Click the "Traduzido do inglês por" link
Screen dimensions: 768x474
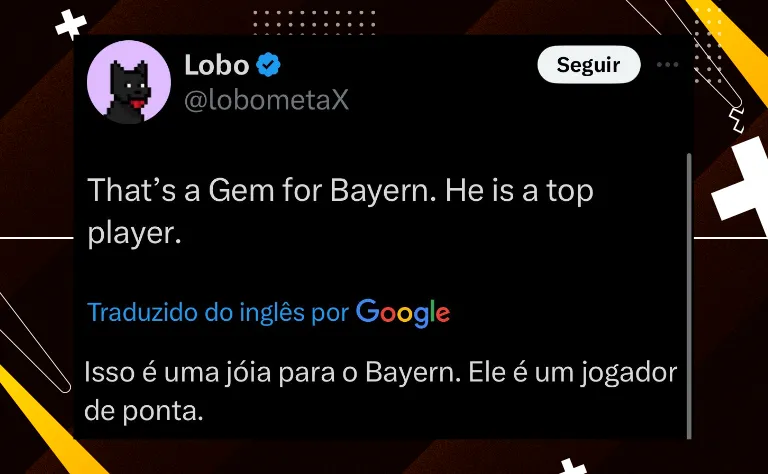pyautogui.click(x=218, y=312)
